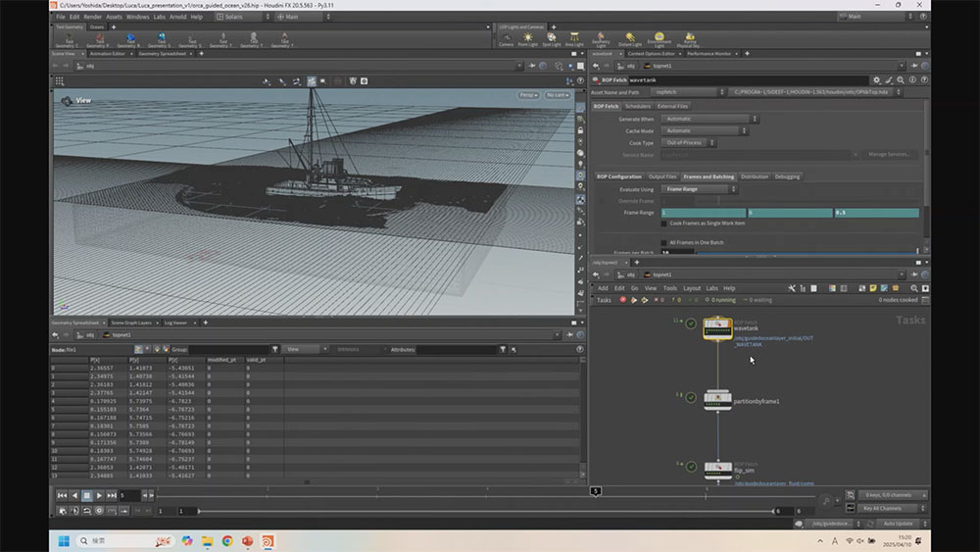Open File Explorer from the taskbar

click(x=208, y=541)
